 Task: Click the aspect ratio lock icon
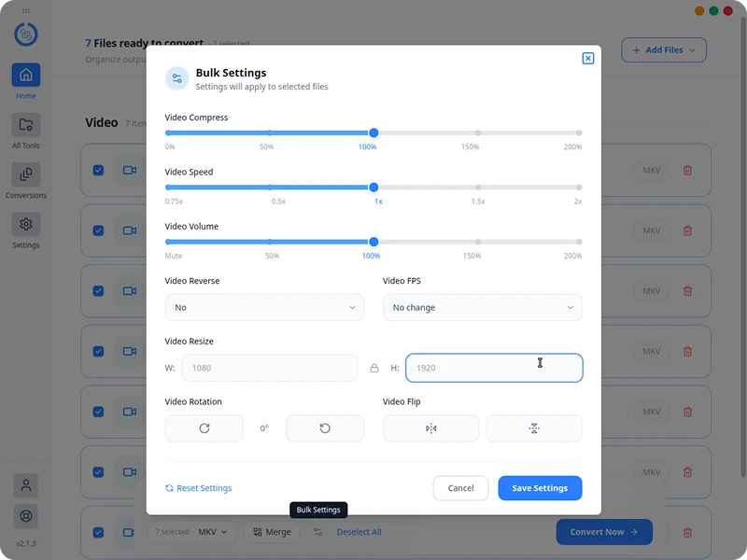click(374, 368)
